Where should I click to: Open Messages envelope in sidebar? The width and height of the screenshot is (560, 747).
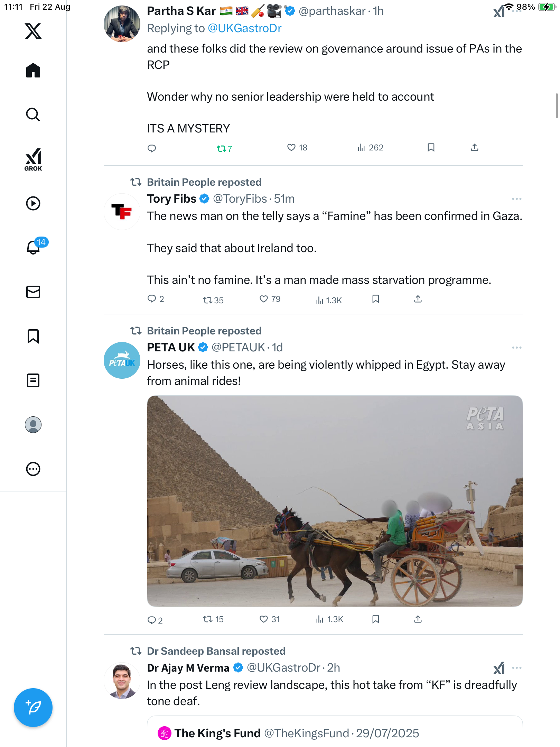pos(33,292)
